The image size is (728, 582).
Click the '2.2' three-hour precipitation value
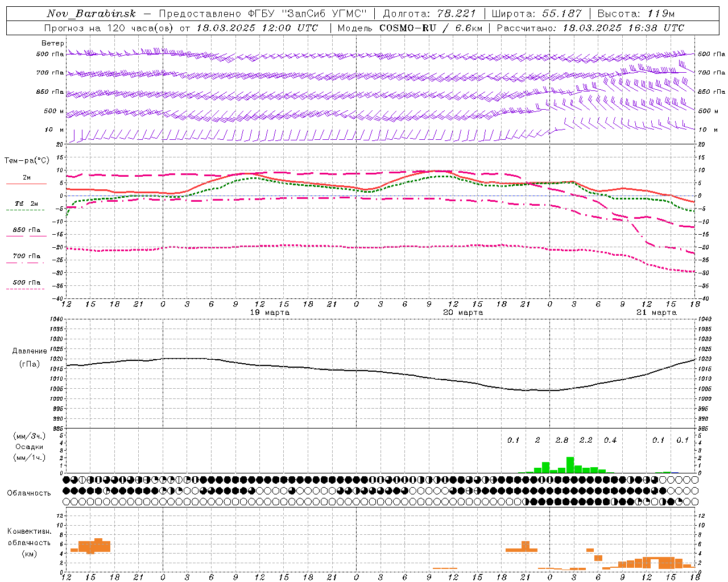coord(586,440)
